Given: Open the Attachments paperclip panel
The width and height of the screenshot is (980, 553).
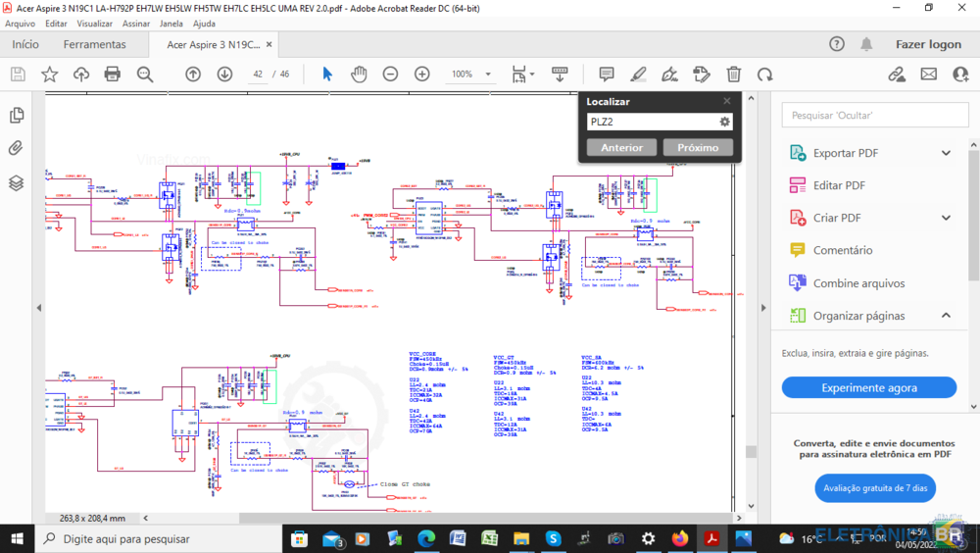Looking at the screenshot, I should click(16, 149).
